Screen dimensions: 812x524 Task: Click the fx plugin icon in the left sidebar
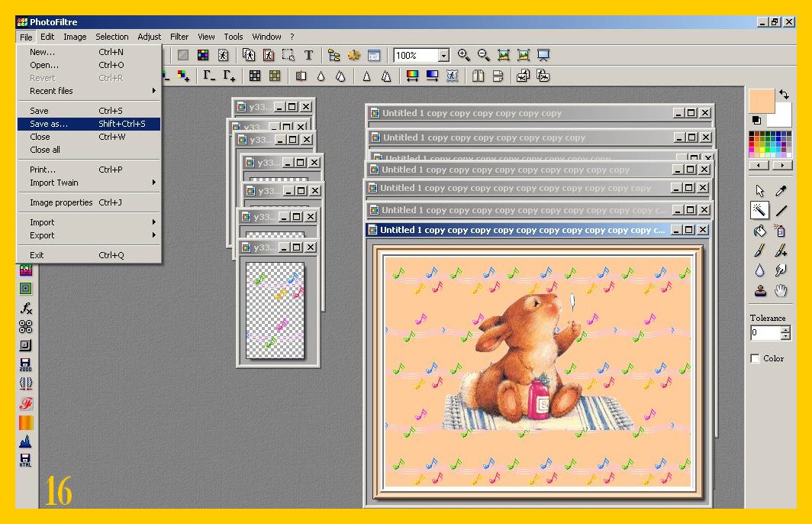[26, 308]
